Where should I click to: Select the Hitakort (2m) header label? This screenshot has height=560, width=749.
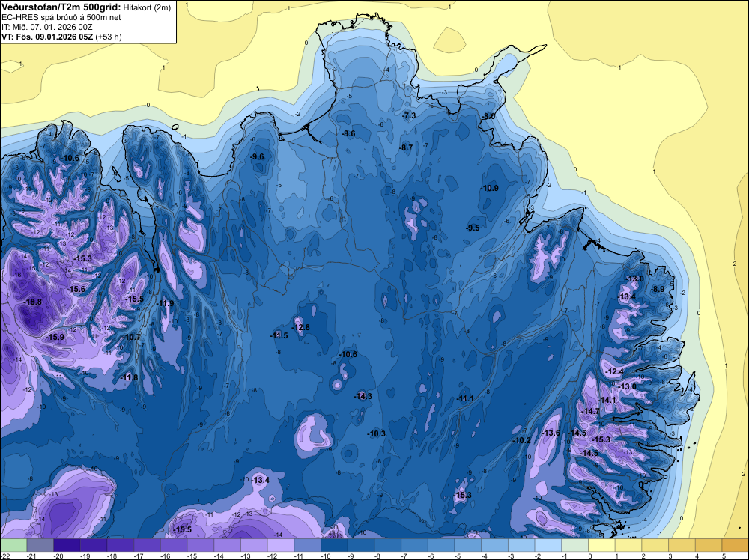click(147, 7)
